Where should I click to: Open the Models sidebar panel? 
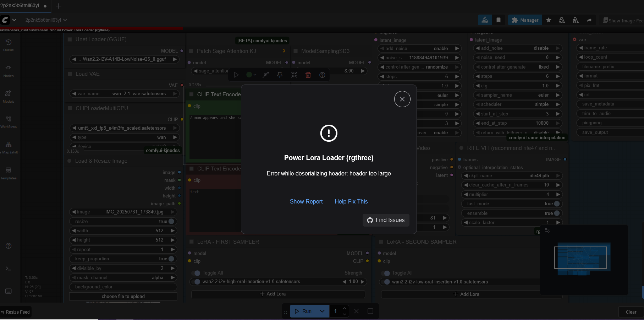click(9, 97)
